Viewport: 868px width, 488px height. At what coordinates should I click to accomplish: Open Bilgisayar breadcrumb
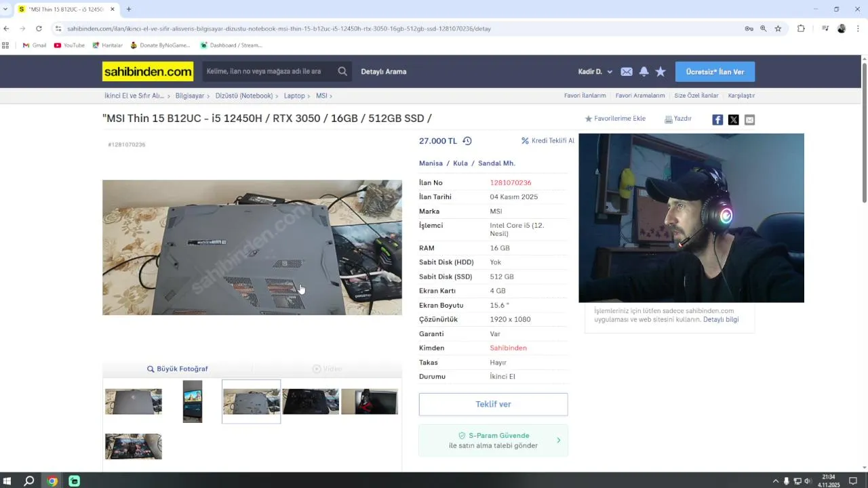190,96
